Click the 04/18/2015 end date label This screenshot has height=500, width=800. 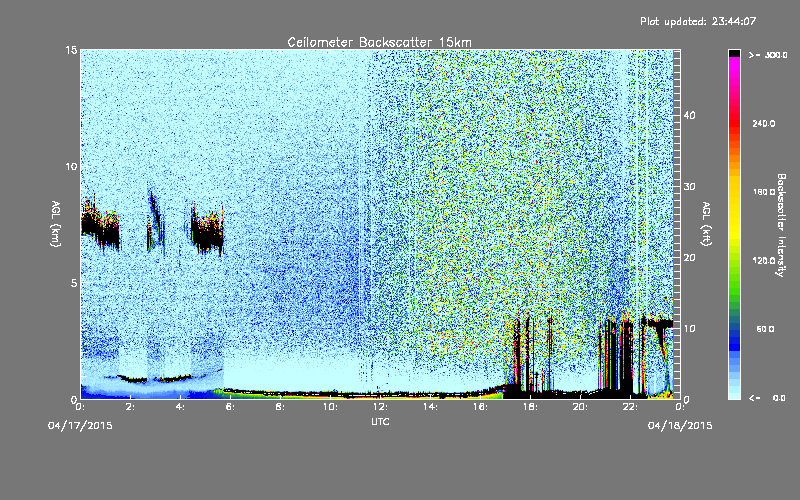click(x=680, y=426)
